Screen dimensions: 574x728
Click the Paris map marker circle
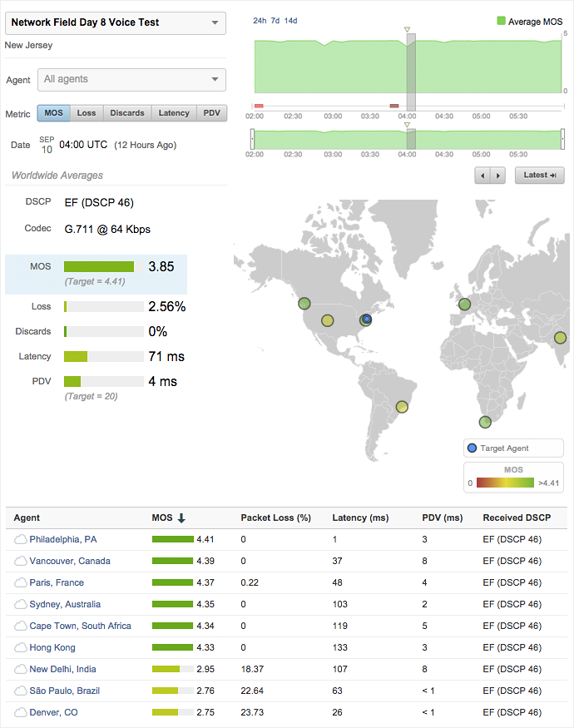(x=464, y=305)
